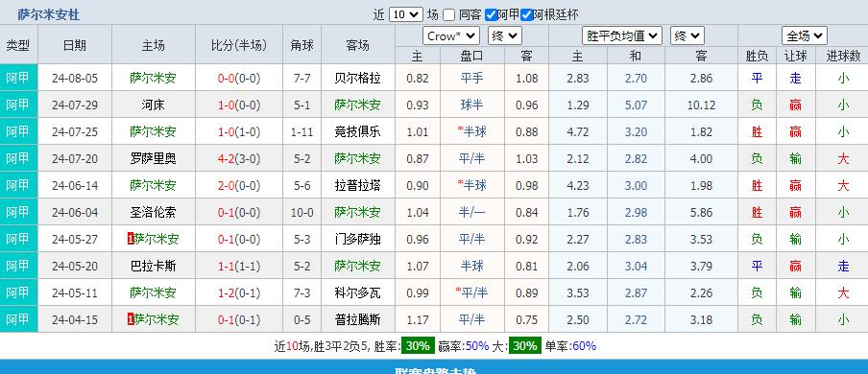
Task: Open the 0-0(0-0) score on 24-08-05
Action: pos(238,78)
